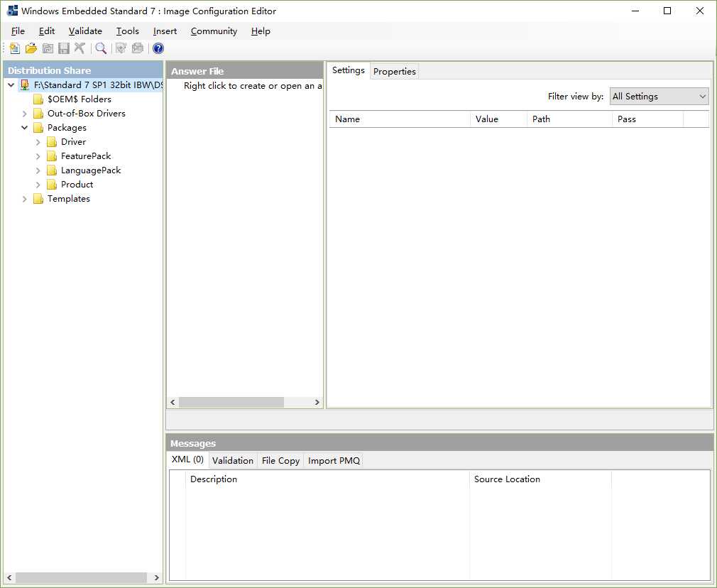Sort settings by Name column header

pyautogui.click(x=400, y=119)
